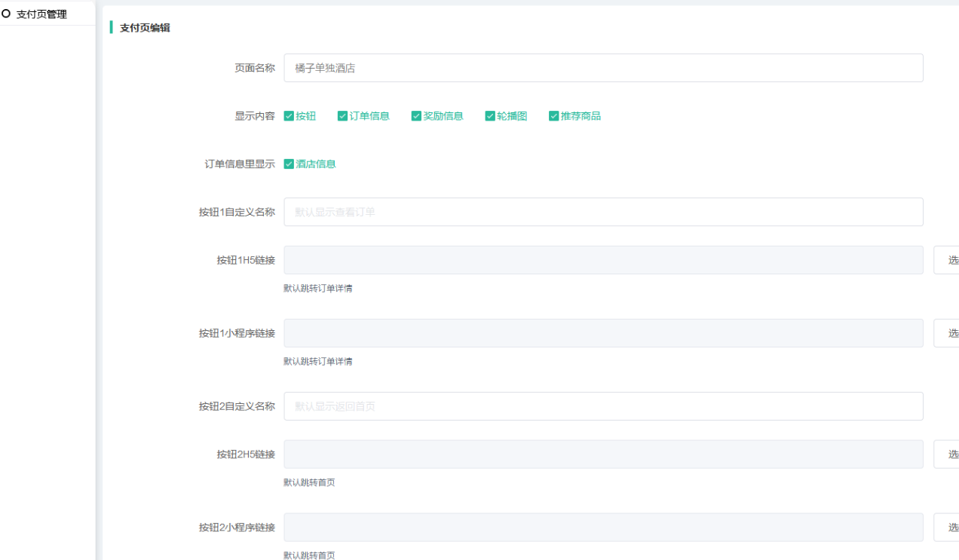The width and height of the screenshot is (959, 560).
Task: Click the 页面名称 input field
Action: point(603,68)
